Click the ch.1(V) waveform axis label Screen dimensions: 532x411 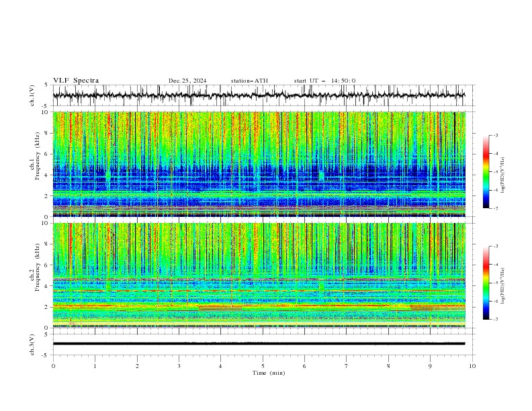tap(32, 95)
